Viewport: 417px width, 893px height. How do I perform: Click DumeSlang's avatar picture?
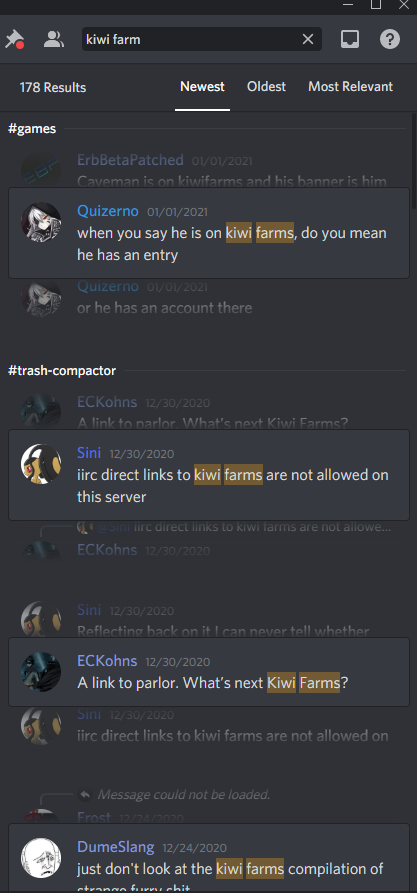41,858
